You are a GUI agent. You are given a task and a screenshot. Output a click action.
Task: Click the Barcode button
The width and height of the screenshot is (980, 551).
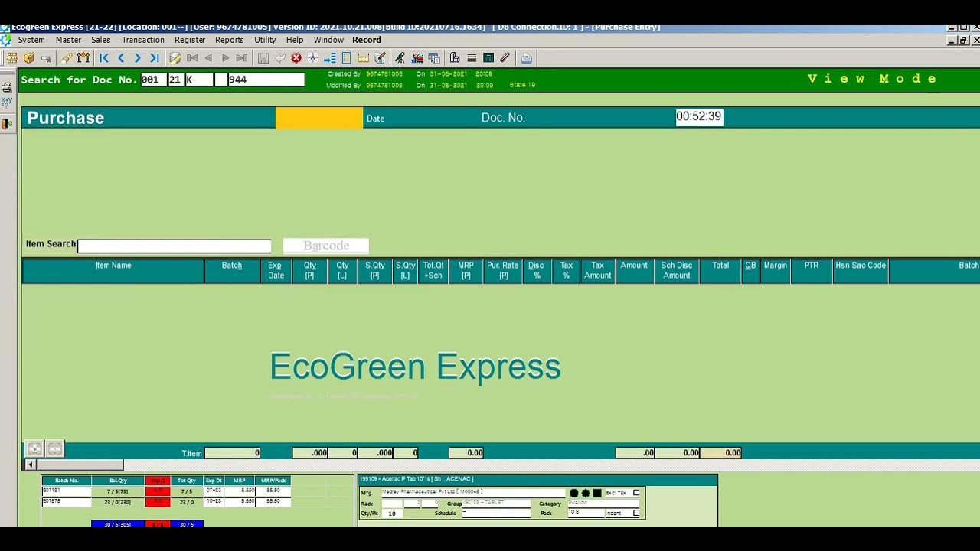point(326,246)
